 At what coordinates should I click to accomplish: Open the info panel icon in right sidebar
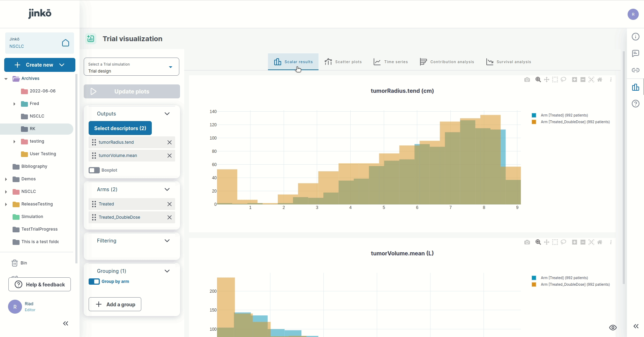coord(636,37)
